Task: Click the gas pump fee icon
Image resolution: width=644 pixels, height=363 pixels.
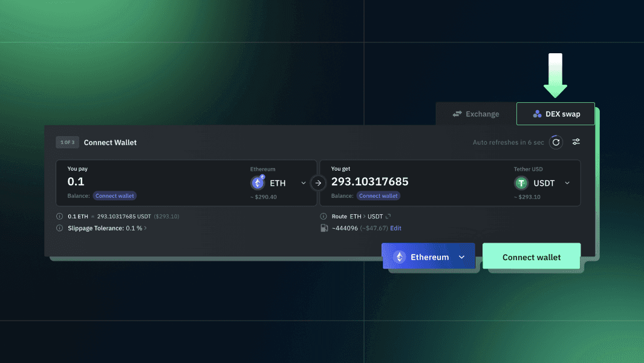Action: click(x=324, y=228)
